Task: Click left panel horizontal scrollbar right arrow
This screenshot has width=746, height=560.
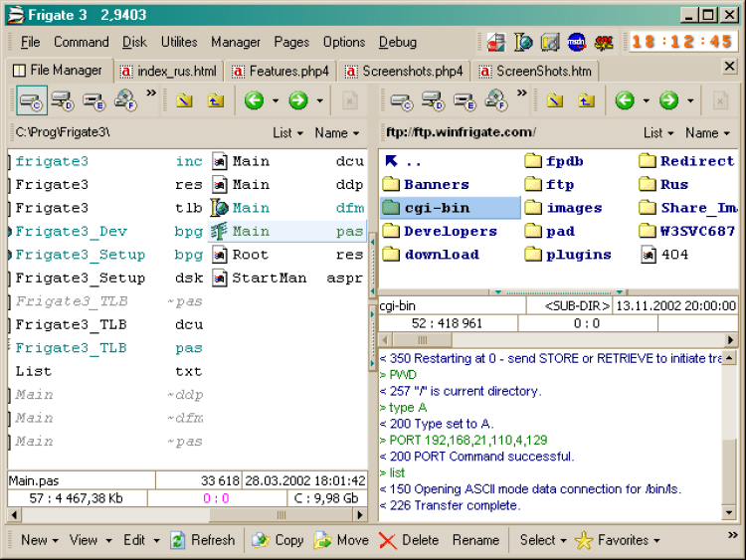Action: pos(360,515)
